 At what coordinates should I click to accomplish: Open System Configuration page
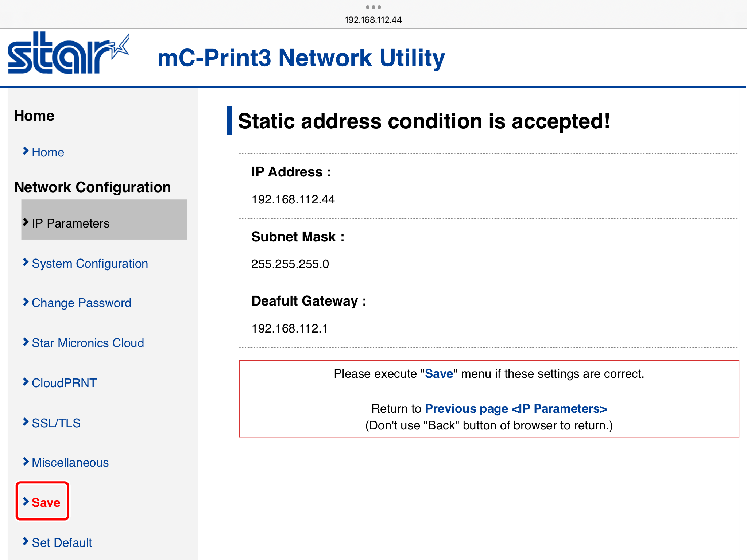[90, 264]
